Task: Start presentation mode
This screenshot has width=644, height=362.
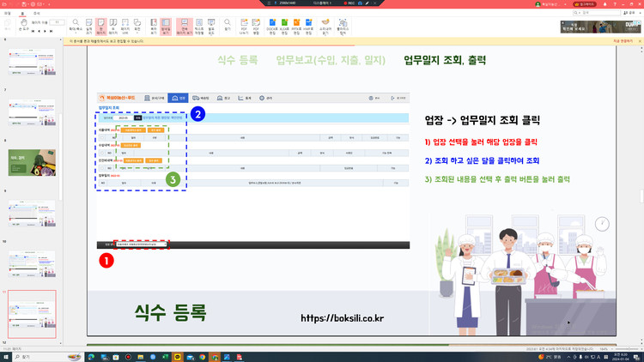Action: (x=211, y=27)
